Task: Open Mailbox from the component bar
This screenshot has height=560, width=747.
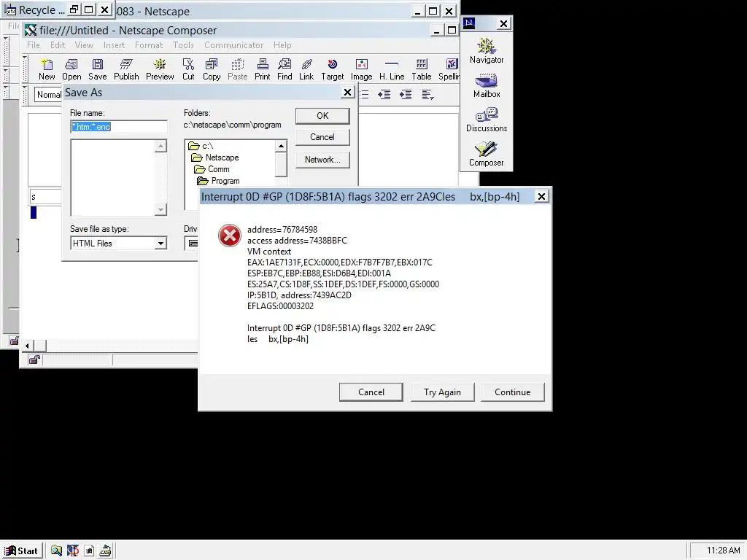Action: [487, 85]
